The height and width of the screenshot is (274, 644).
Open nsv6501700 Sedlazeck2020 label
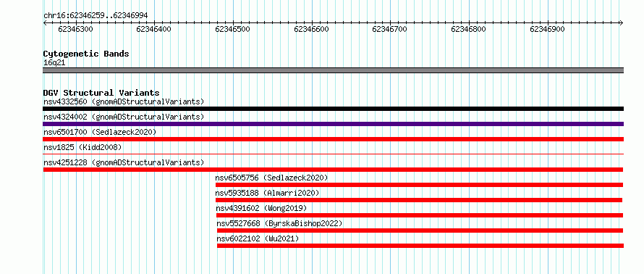click(100, 132)
